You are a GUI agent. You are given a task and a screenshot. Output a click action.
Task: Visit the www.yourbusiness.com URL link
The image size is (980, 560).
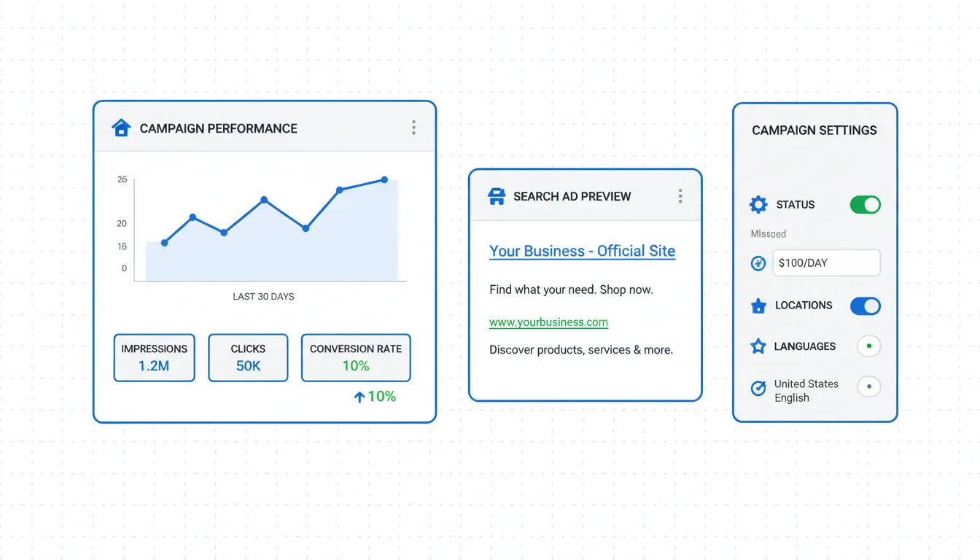point(548,322)
